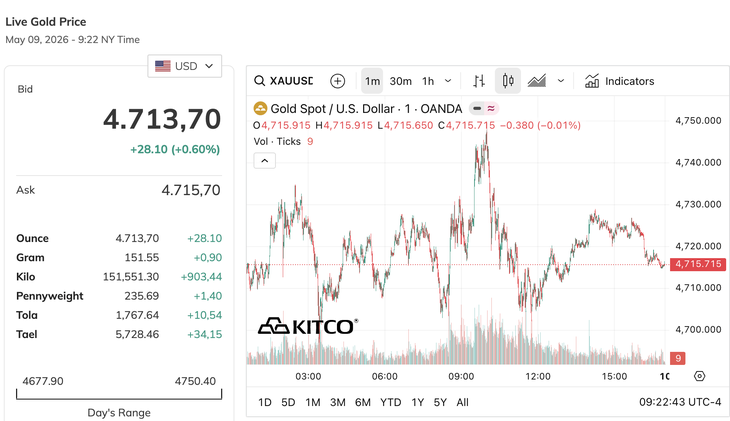730x421 pixels.
Task: Switch to the area chart style
Action: (537, 81)
